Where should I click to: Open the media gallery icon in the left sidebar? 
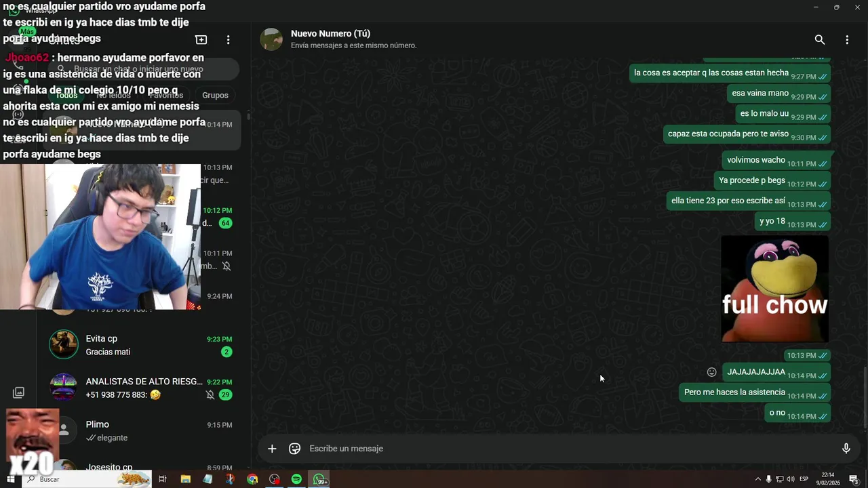(x=19, y=392)
